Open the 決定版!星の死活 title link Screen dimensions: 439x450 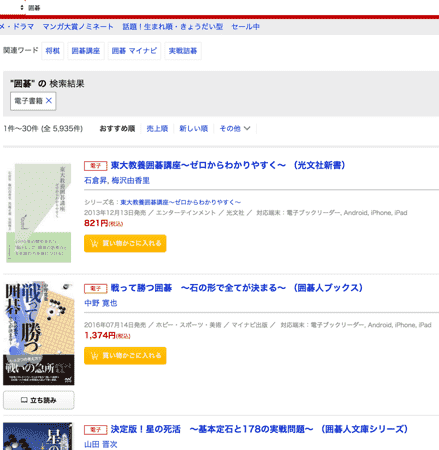259,429
